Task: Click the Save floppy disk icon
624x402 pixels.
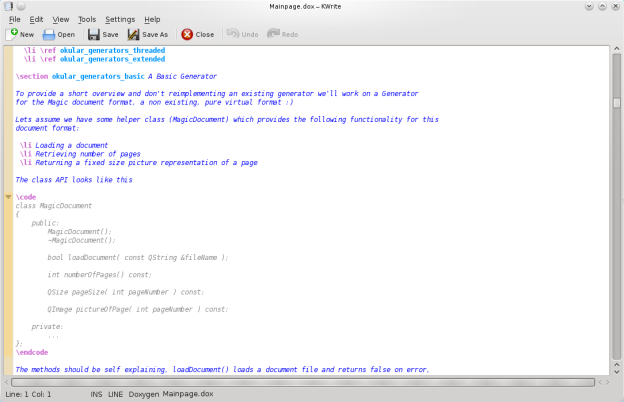Action: click(x=92, y=34)
